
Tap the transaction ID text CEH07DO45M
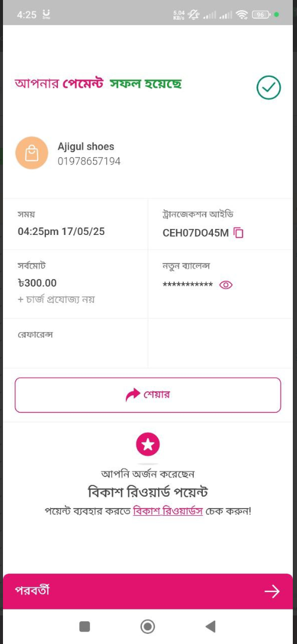[196, 233]
